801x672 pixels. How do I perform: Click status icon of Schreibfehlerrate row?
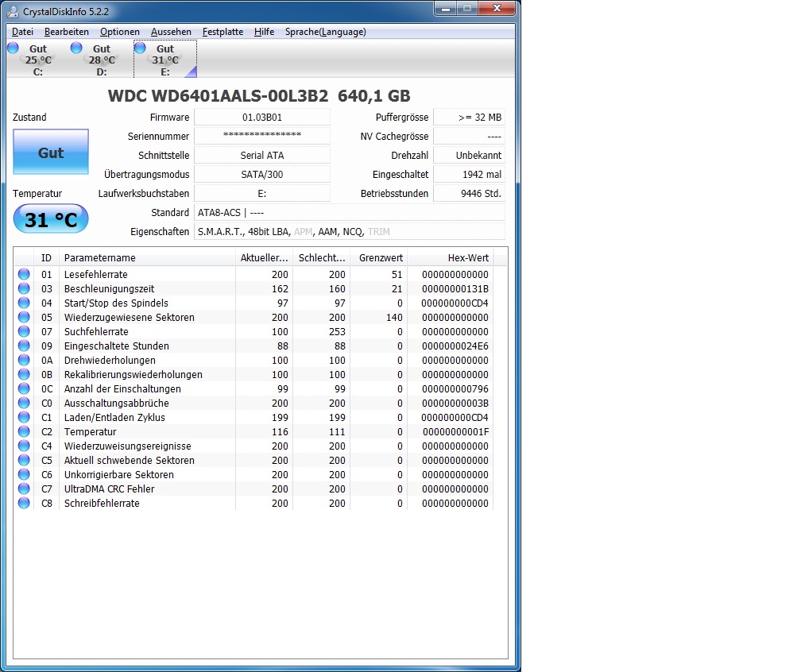24,503
